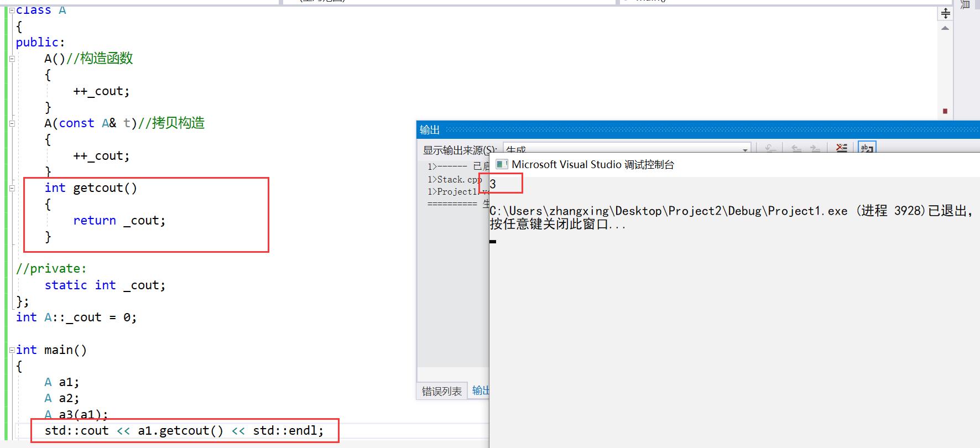
Task: Click the int A::_cout = 0; code line
Action: click(76, 317)
